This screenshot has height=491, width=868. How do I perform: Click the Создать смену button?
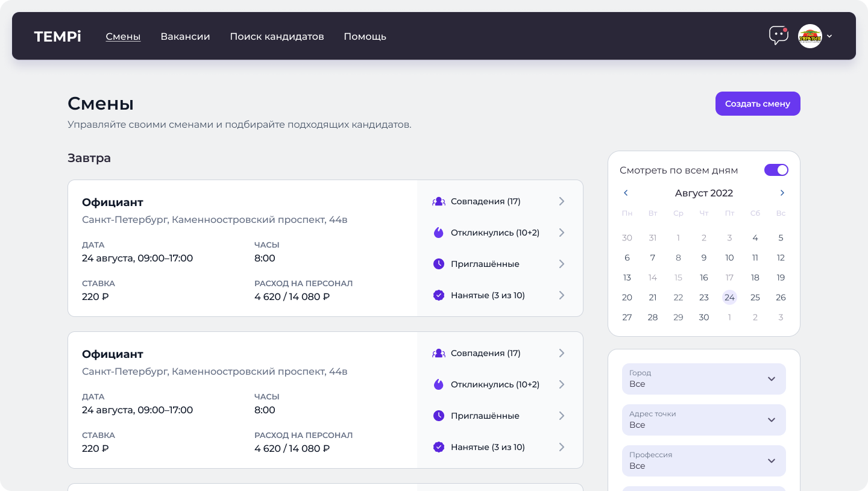(758, 104)
